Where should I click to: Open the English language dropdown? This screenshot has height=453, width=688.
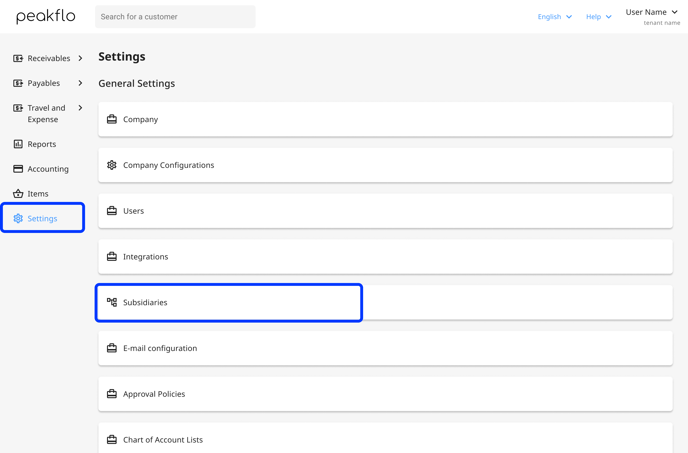(555, 17)
